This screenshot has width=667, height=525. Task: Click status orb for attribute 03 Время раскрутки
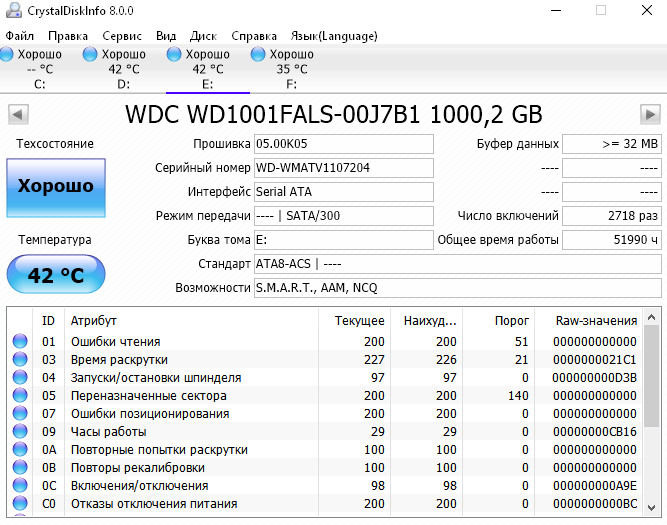pos(20,359)
